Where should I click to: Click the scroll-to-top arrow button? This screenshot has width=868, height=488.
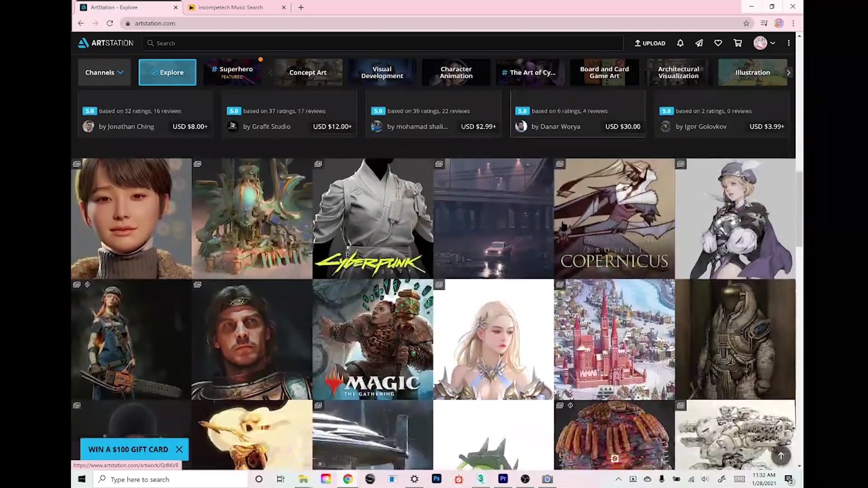point(781,455)
